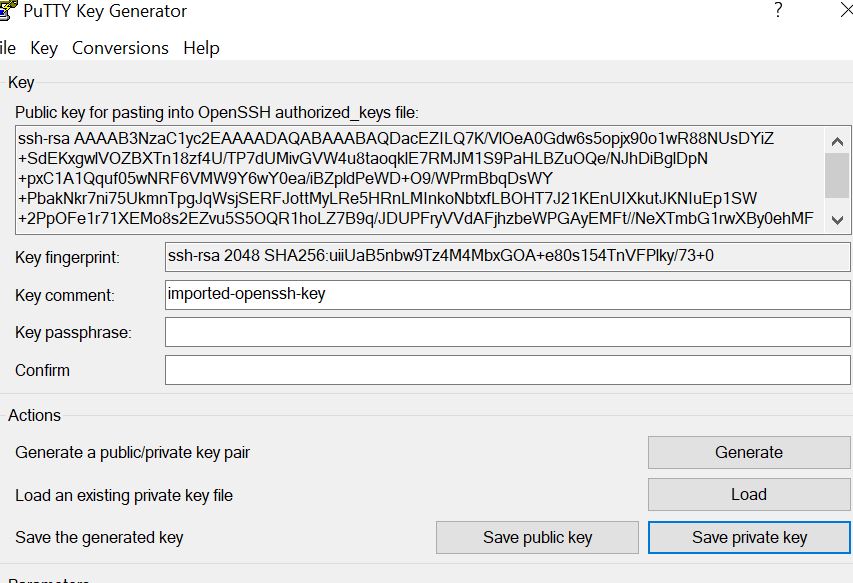853x583 pixels.
Task: Click Save public key button
Action: pos(537,537)
